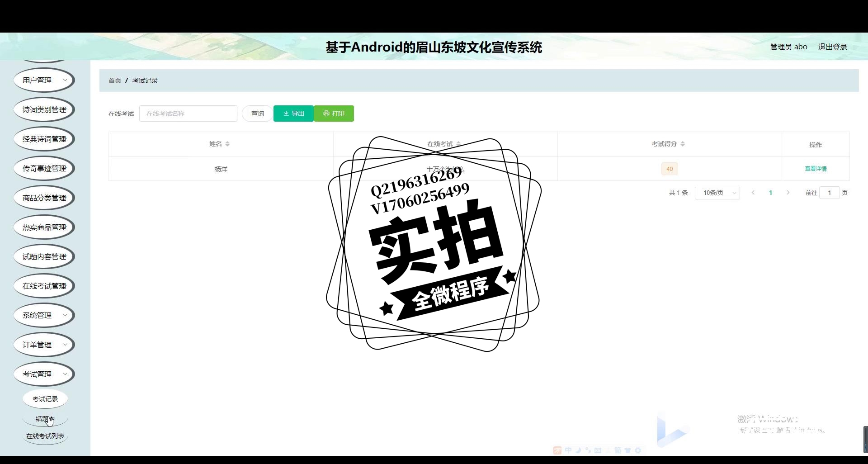Screen dimensions: 868x464
Task: Open 试题内容管理 in sidebar
Action: (44, 256)
